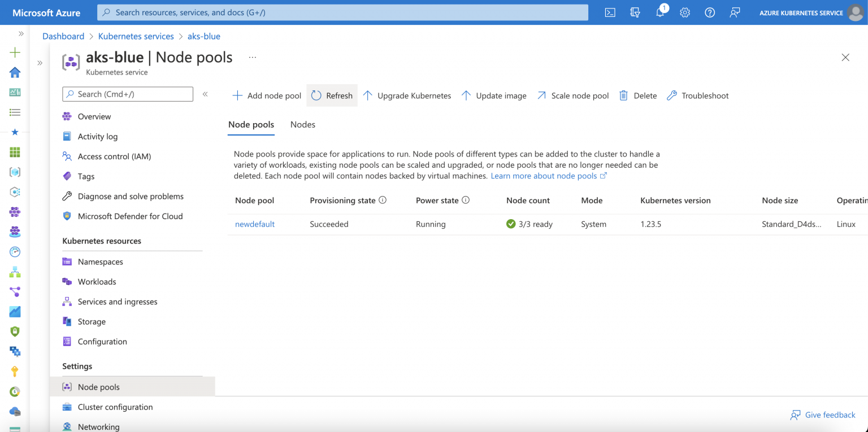The height and width of the screenshot is (432, 868).
Task: Open the help question mark icon
Action: [x=710, y=12]
